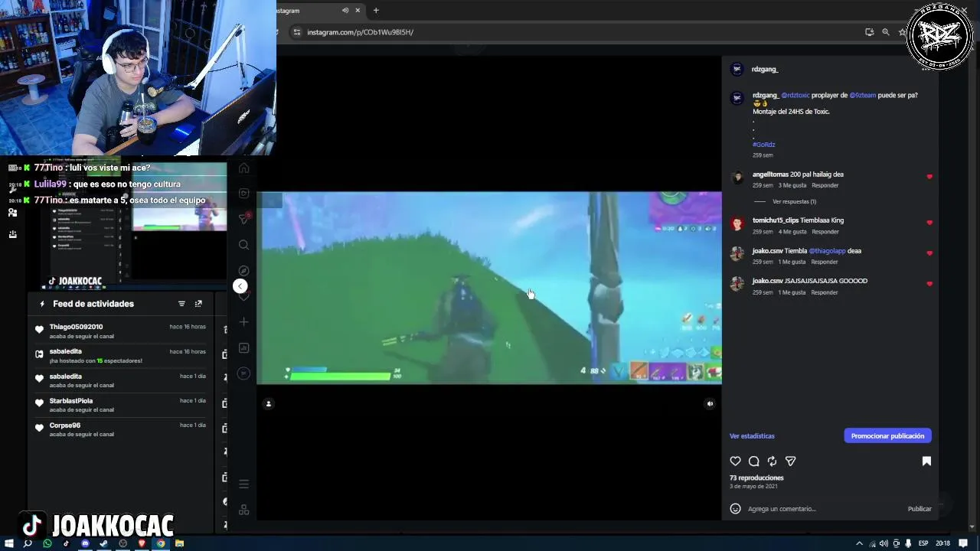Open WhatsApp from the taskbar
Viewport: 980px width, 551px height.
47,543
